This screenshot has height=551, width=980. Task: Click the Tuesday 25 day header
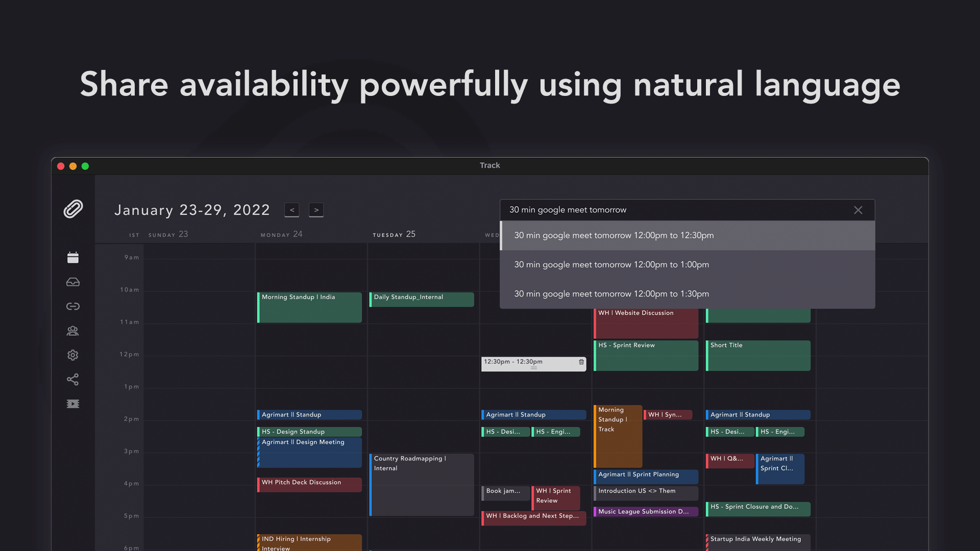click(394, 234)
